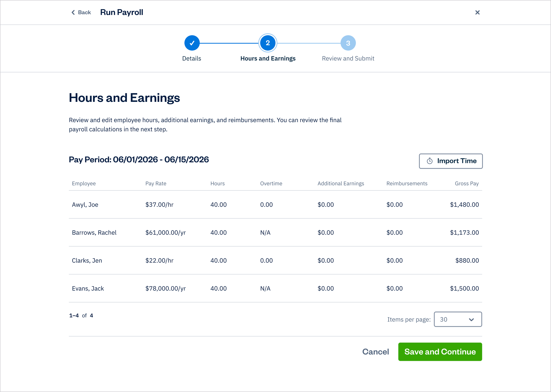Jump to step 3 Review and Submit
551x392 pixels.
click(x=348, y=43)
